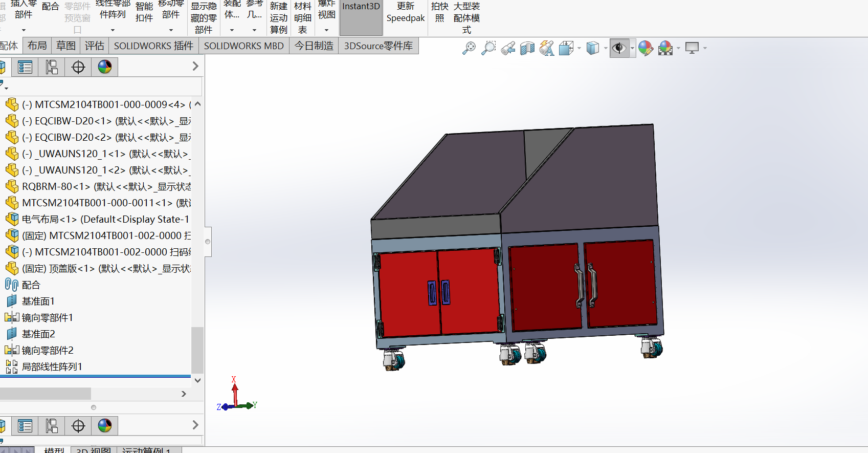Activate the Section View tool
This screenshot has width=868, height=453.
click(x=527, y=48)
